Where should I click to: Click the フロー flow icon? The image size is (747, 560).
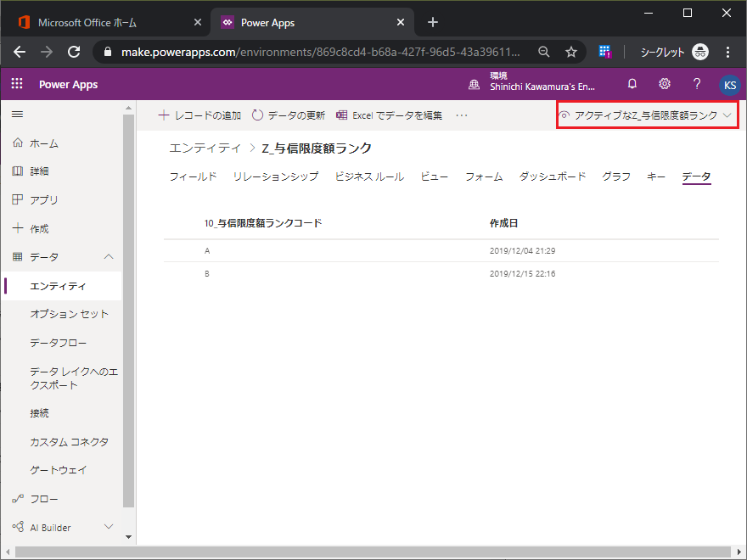coord(18,499)
